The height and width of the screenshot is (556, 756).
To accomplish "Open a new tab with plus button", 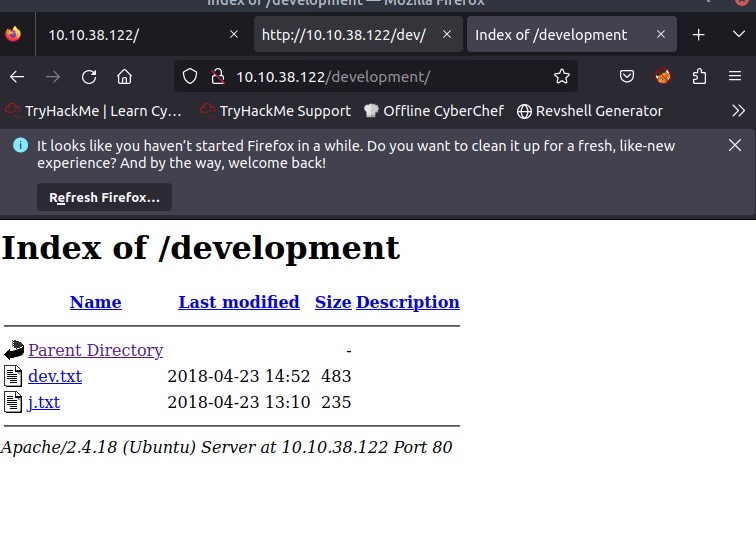I will point(698,35).
